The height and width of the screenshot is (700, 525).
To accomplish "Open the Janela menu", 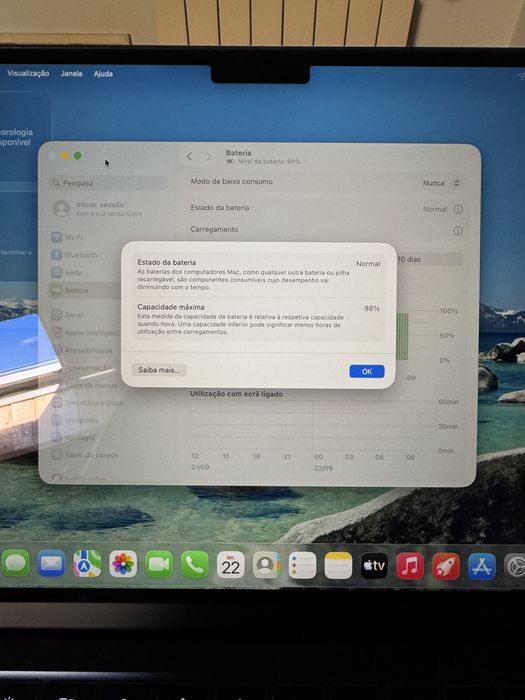I will (x=71, y=74).
